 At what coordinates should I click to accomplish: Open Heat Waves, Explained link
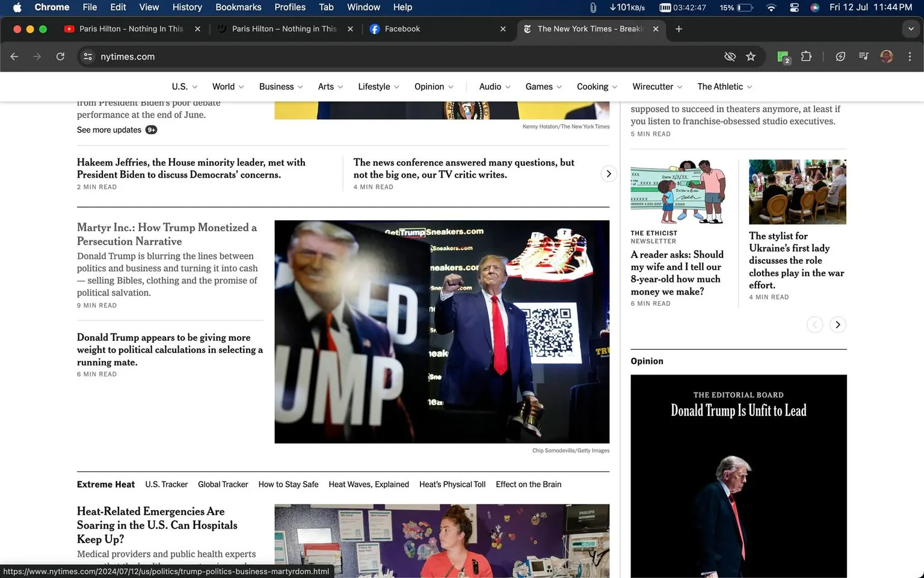pos(369,485)
